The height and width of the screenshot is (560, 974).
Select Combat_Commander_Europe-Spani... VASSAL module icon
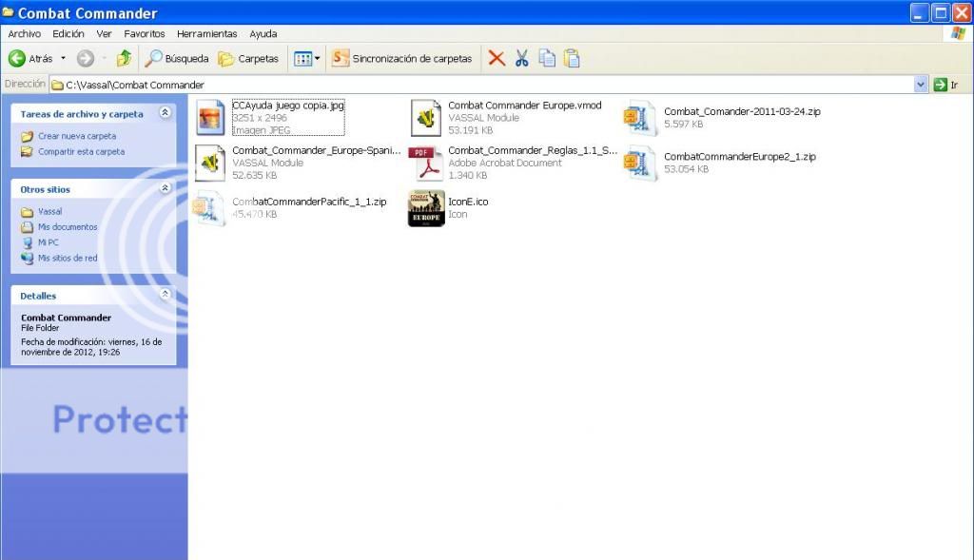click(x=210, y=163)
